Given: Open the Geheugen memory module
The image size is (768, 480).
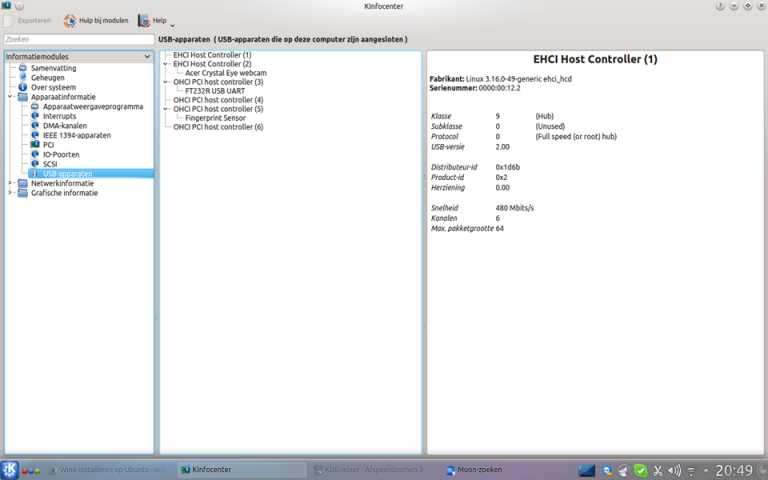Looking at the screenshot, I should pos(47,77).
